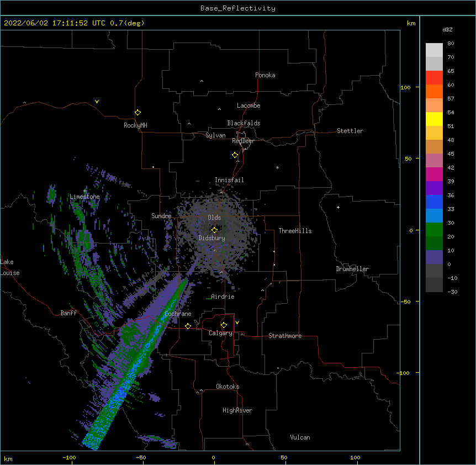Image resolution: width=476 pixels, height=465 pixels.
Task: Click the RedDeer city label
Action: [x=243, y=141]
